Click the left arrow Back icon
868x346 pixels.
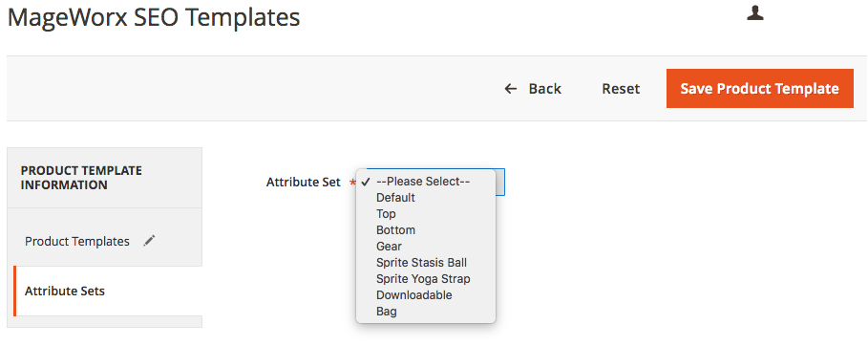[511, 89]
